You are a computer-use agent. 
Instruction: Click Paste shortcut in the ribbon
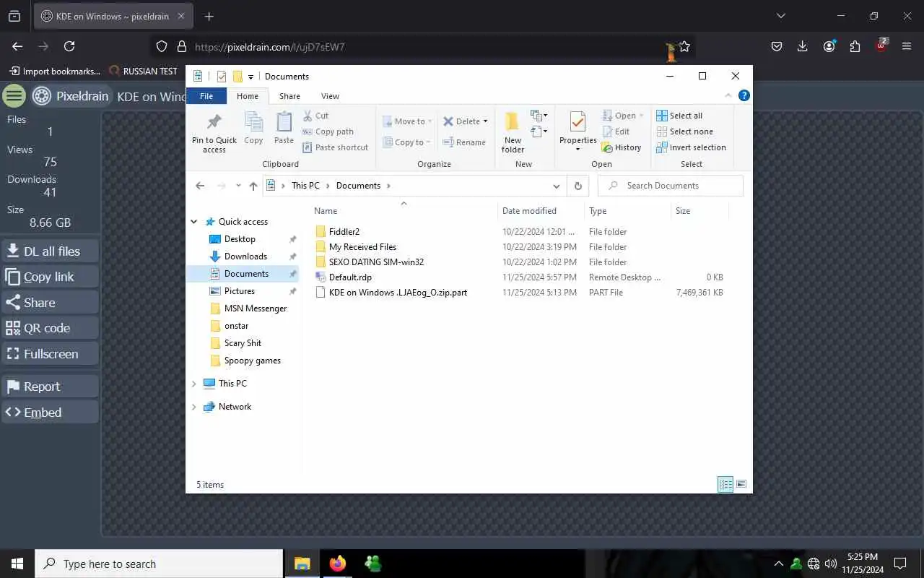(335, 147)
